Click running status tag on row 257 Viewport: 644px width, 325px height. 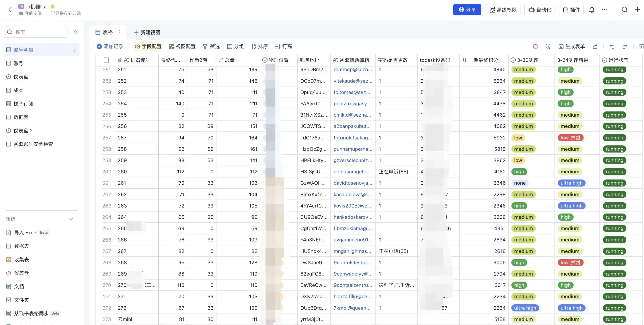(x=614, y=138)
